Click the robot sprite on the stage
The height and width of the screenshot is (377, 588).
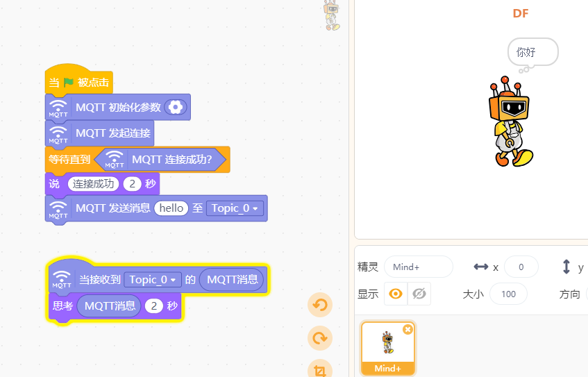pyautogui.click(x=510, y=122)
